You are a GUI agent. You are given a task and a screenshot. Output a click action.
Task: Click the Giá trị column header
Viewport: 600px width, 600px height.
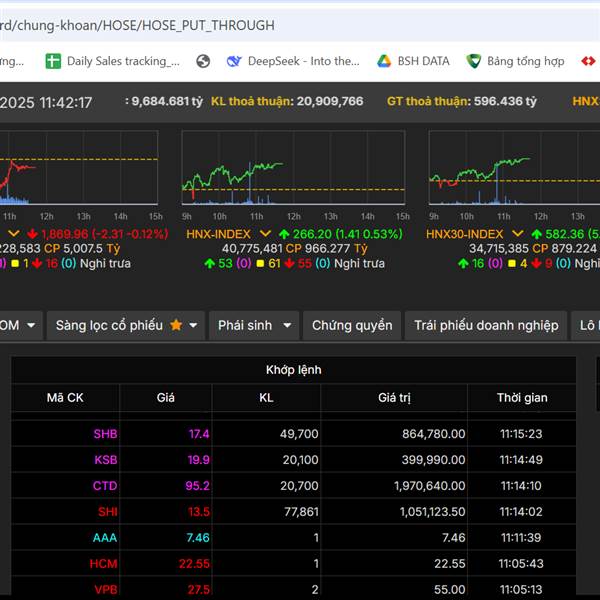[394, 398]
